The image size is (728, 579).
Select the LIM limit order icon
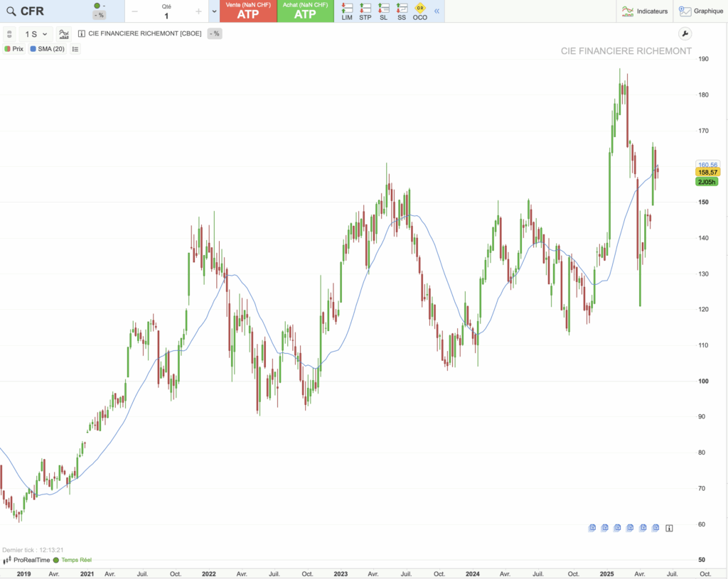coord(347,11)
